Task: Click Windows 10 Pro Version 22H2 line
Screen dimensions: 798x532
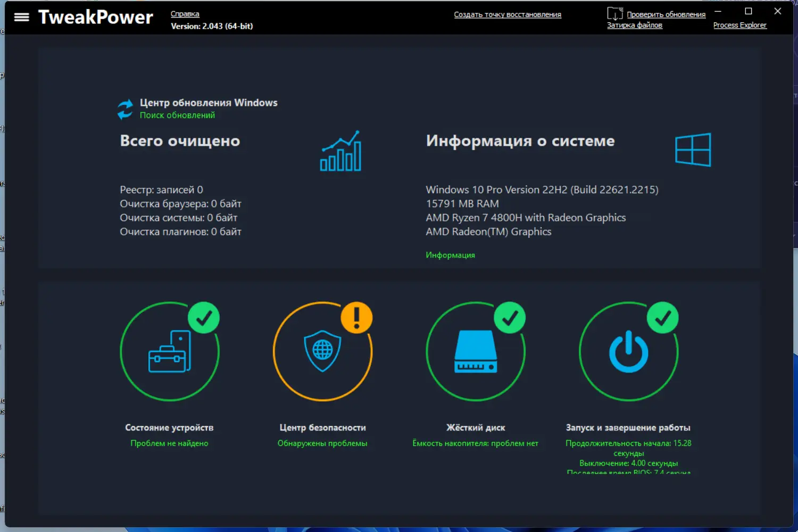Action: tap(542, 190)
